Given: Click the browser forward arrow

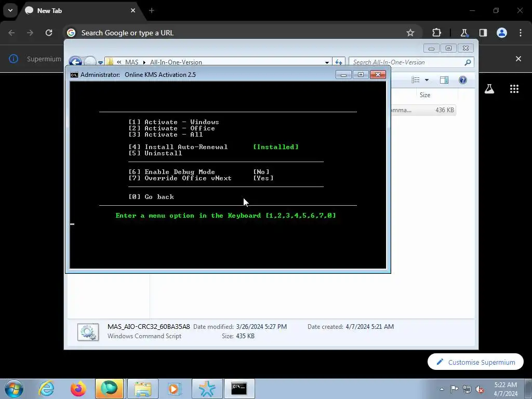Looking at the screenshot, I should pos(30,33).
